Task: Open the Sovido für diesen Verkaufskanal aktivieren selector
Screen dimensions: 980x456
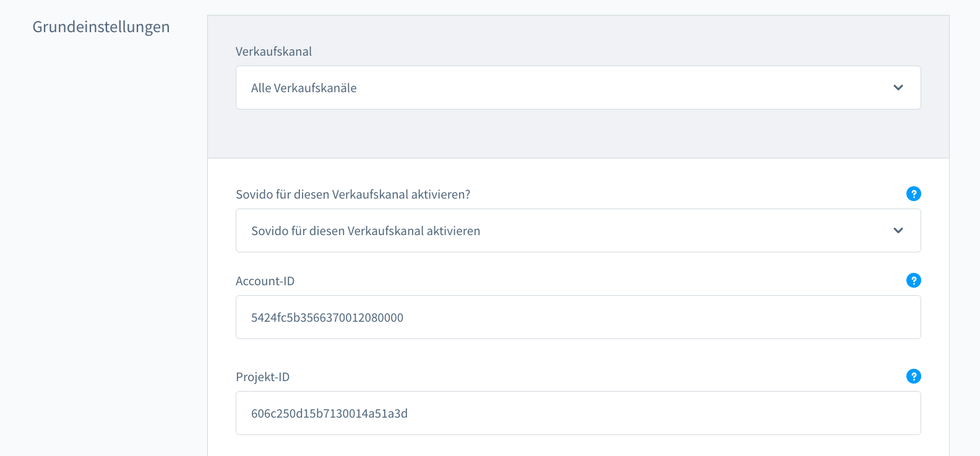Action: point(578,231)
